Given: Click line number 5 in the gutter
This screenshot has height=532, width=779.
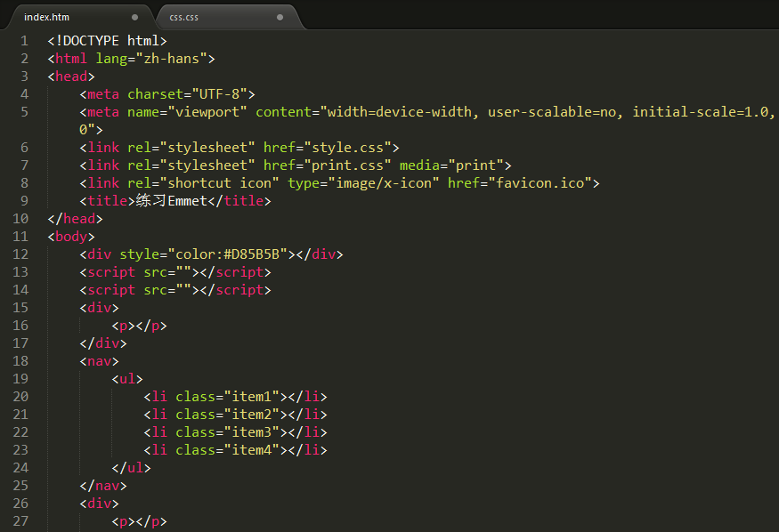Looking at the screenshot, I should [24, 112].
